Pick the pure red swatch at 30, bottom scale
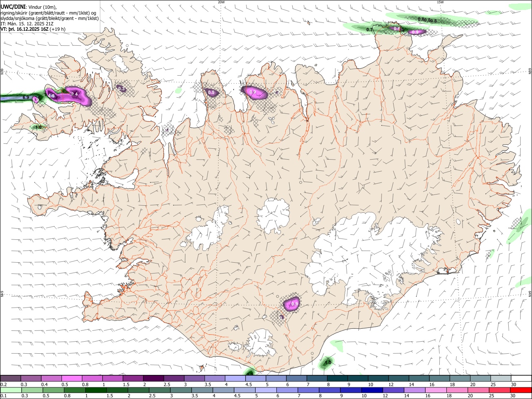This screenshot has height=399, width=532. pos(521,390)
